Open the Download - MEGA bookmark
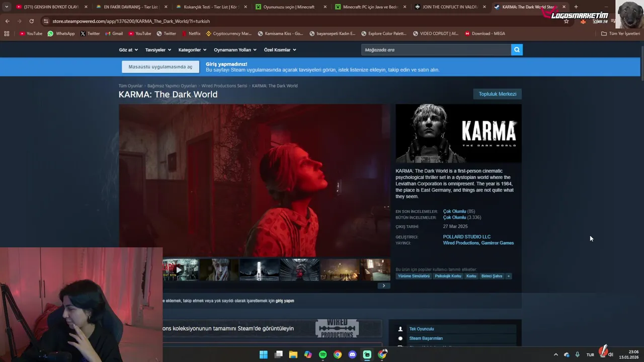This screenshot has height=362, width=644. [x=485, y=34]
